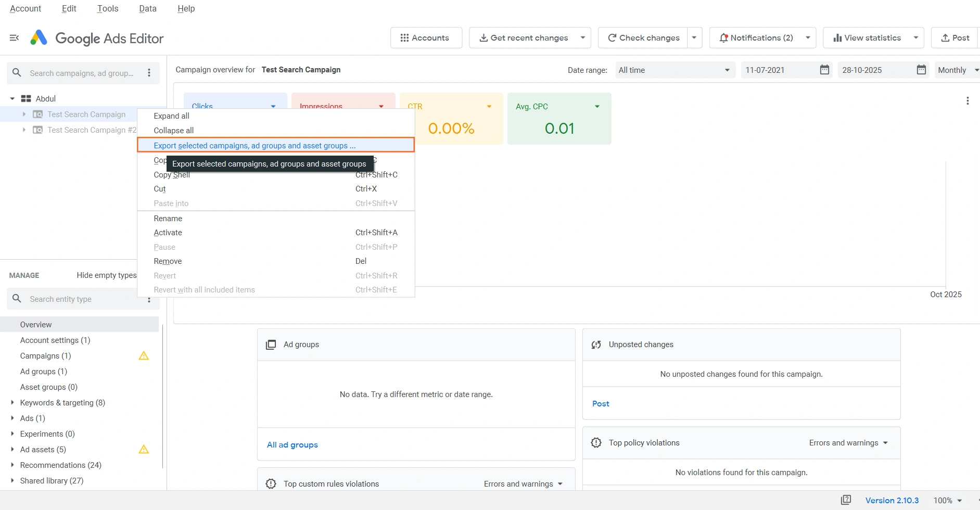Open the Avg. CPC metric dropdown
Image resolution: width=980 pixels, height=510 pixels.
pos(597,107)
